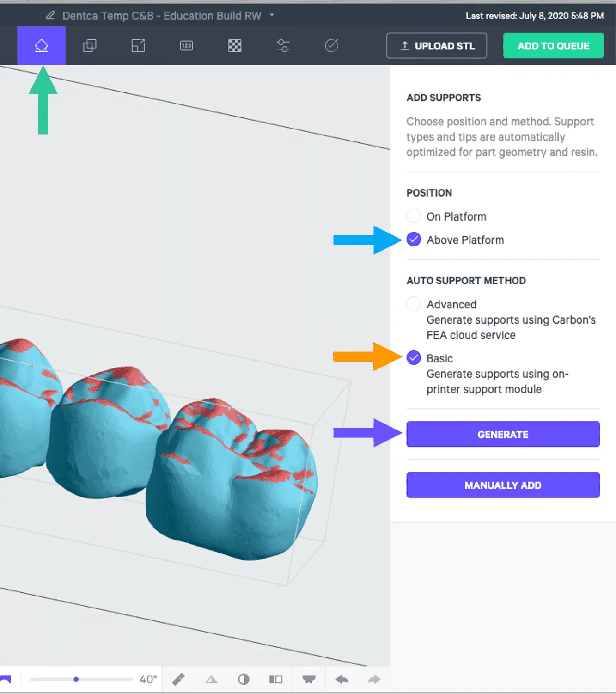Toggle the half-circle contrast view icon
This screenshot has width=616, height=694.
(x=244, y=679)
